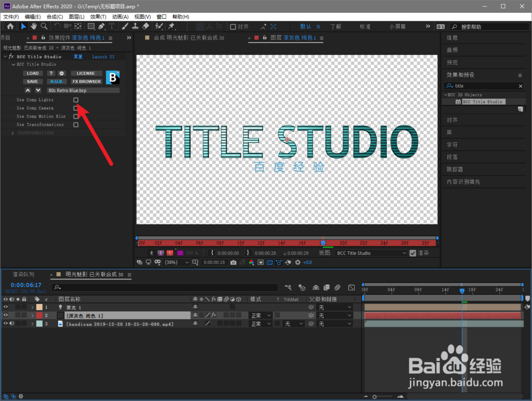This screenshot has height=401, width=532.
Task: Toggle motion blur icon in timeline
Action: [x=337, y=288]
